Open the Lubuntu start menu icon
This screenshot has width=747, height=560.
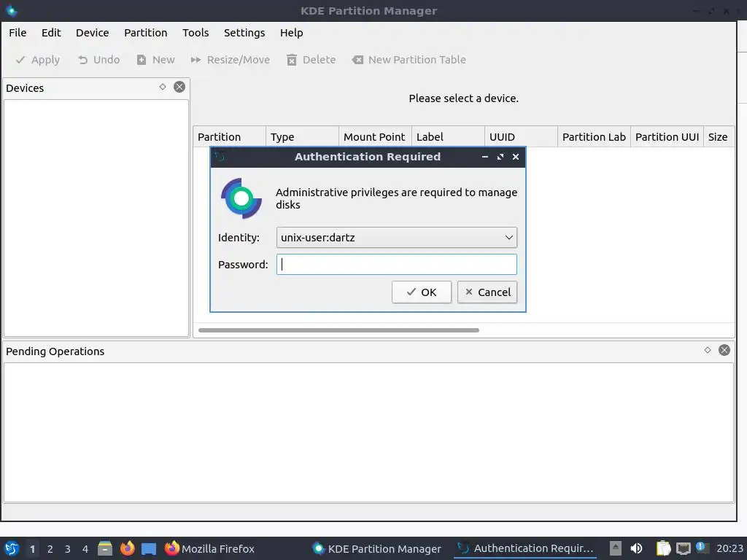12,548
